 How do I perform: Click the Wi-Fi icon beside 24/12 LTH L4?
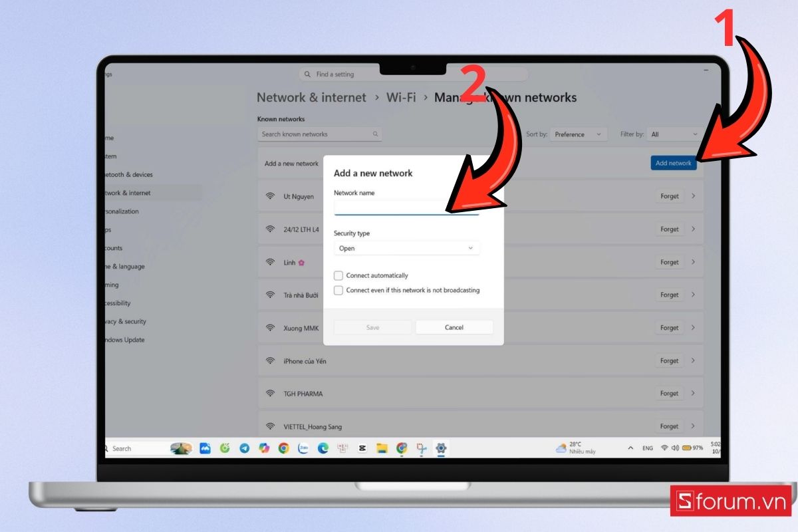270,229
